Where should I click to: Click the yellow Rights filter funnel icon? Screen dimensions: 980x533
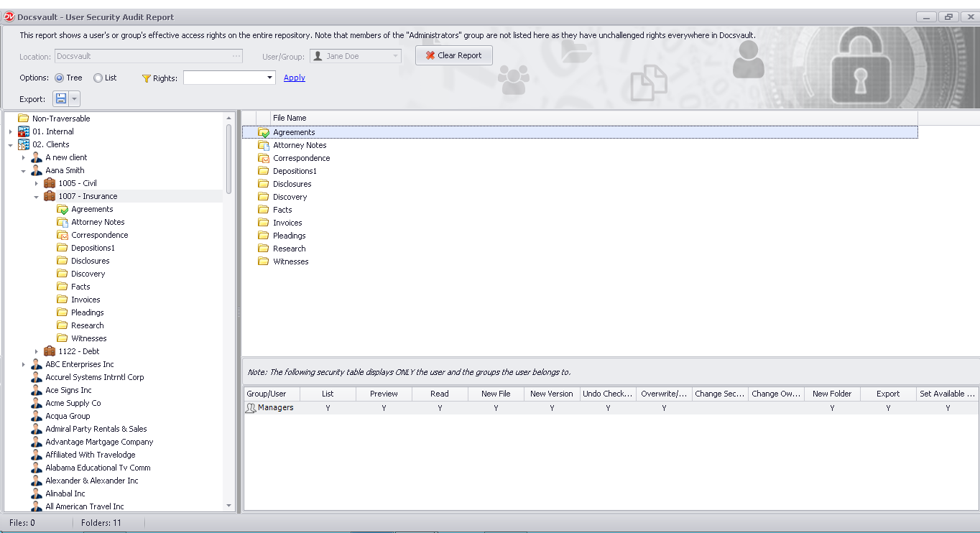tap(147, 78)
